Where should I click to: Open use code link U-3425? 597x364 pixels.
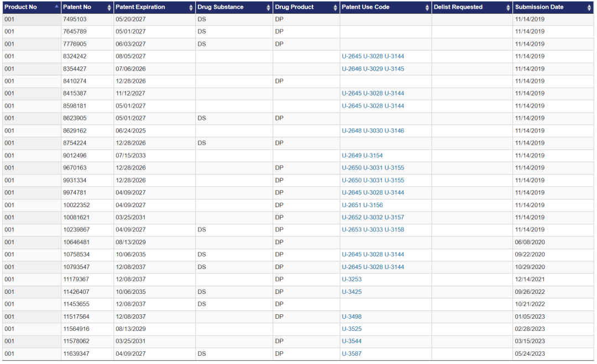click(352, 292)
